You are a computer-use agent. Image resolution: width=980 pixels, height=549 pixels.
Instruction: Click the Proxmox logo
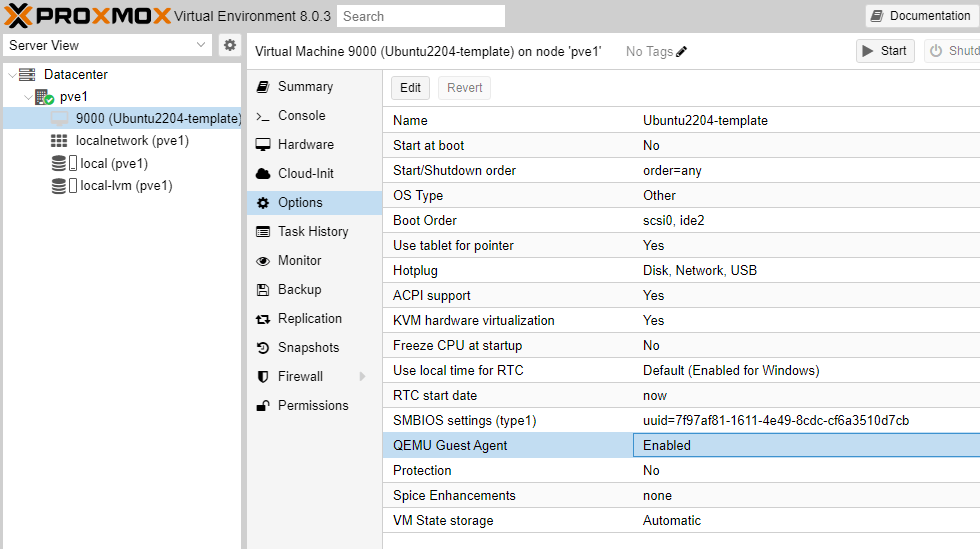[x=88, y=16]
